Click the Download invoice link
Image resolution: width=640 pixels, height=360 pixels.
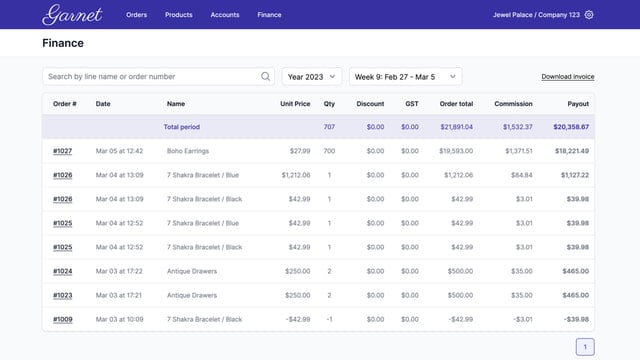coord(568,77)
